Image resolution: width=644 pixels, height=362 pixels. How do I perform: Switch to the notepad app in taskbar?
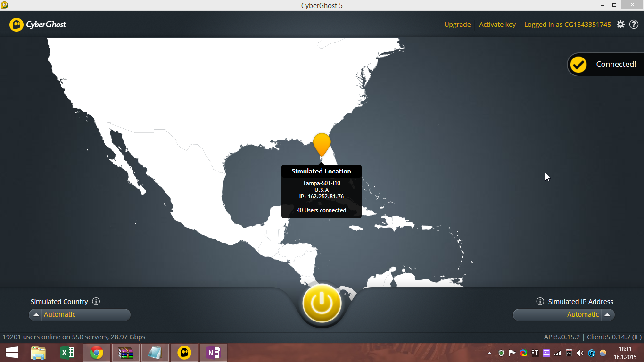coord(155,353)
